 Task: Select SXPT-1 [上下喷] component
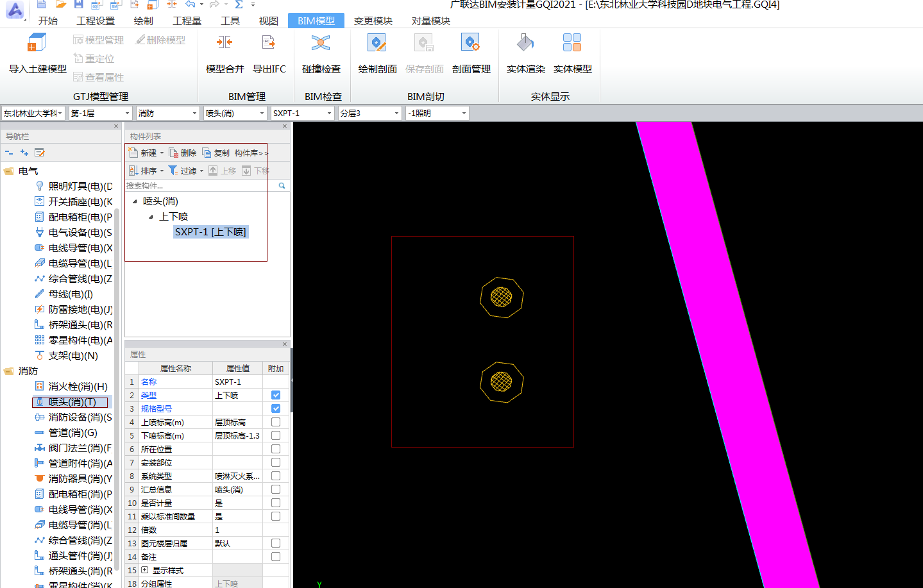point(210,232)
